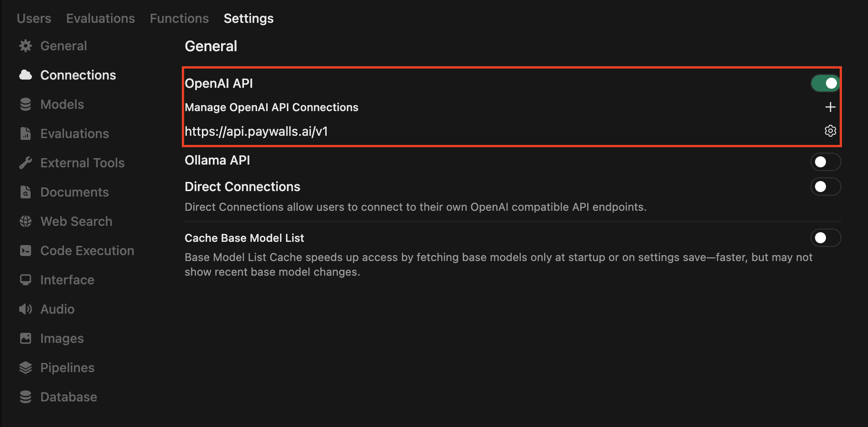Screen dimensions: 868x427
Task: Select the External Tools wrench icon
Action: pyautogui.click(x=25, y=162)
